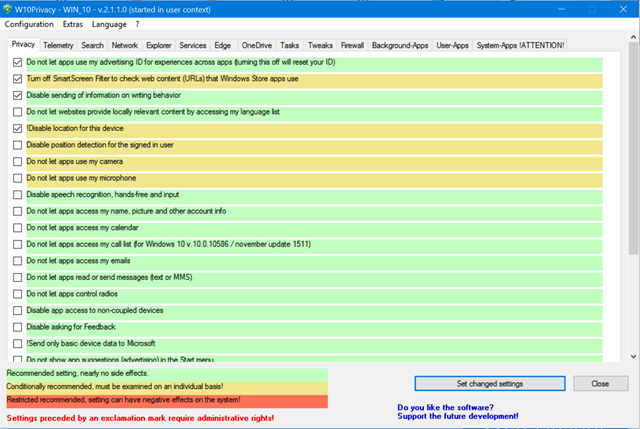Open the Extras menu

73,24
